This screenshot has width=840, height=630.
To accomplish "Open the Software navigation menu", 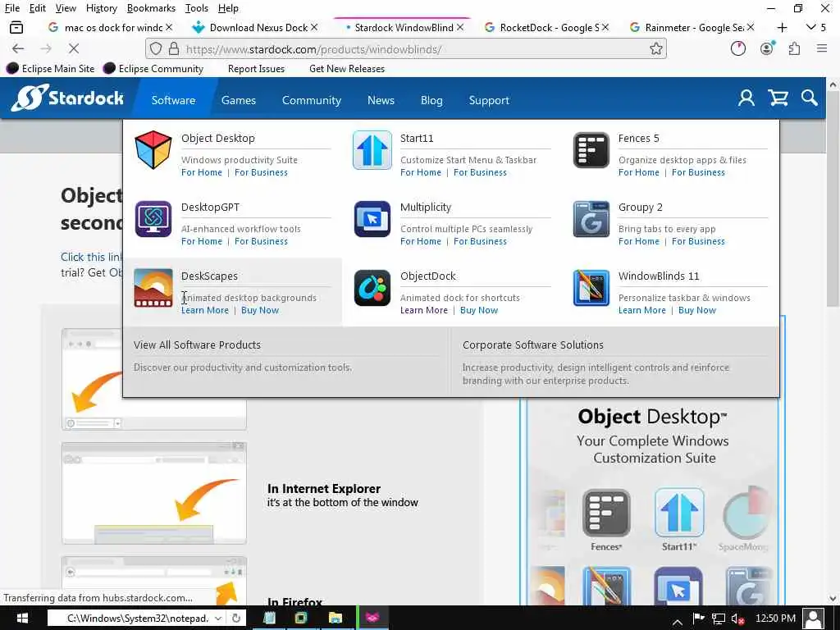I will click(173, 100).
